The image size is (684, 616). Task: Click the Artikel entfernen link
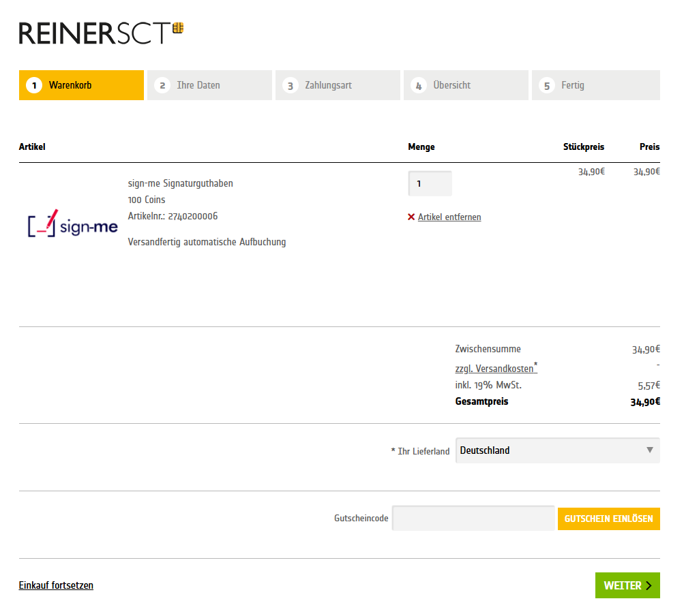click(x=449, y=217)
